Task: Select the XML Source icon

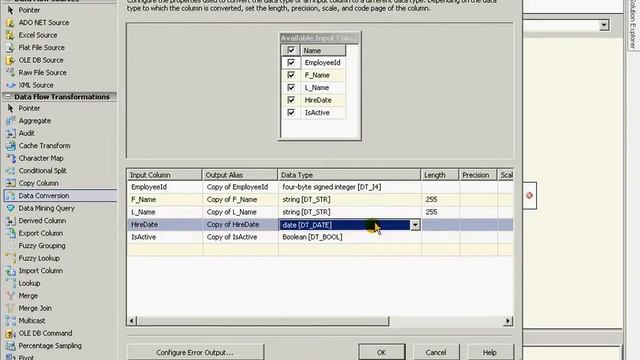Action: coord(10,85)
